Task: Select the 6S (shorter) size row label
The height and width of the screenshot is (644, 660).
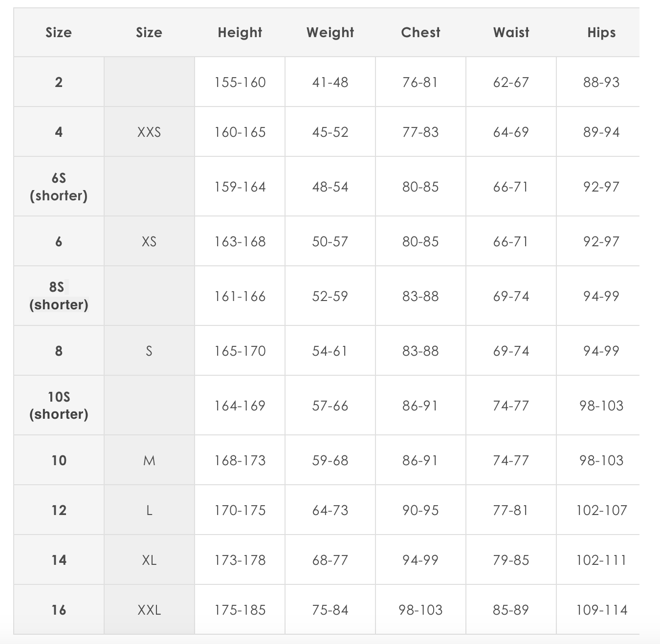Action: click(59, 187)
